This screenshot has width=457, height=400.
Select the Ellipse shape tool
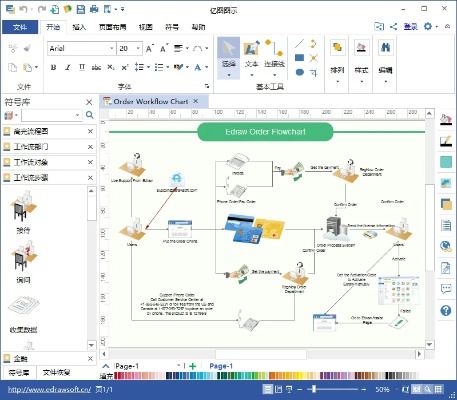(300, 72)
